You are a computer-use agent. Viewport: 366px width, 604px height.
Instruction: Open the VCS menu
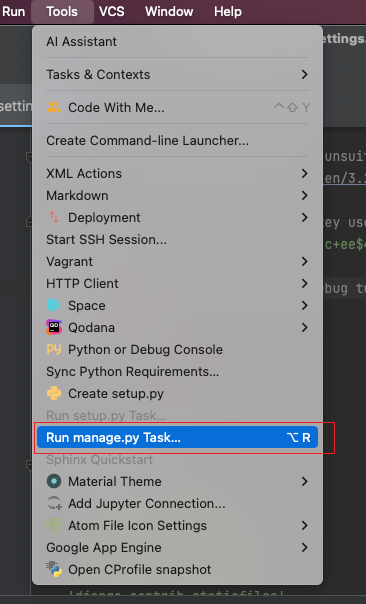point(112,12)
